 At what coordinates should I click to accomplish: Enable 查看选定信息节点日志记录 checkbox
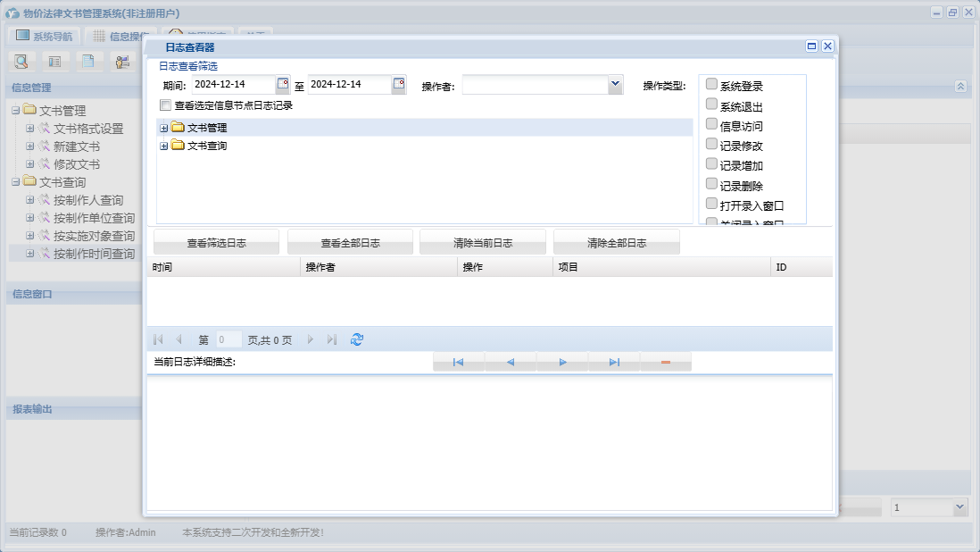point(166,105)
